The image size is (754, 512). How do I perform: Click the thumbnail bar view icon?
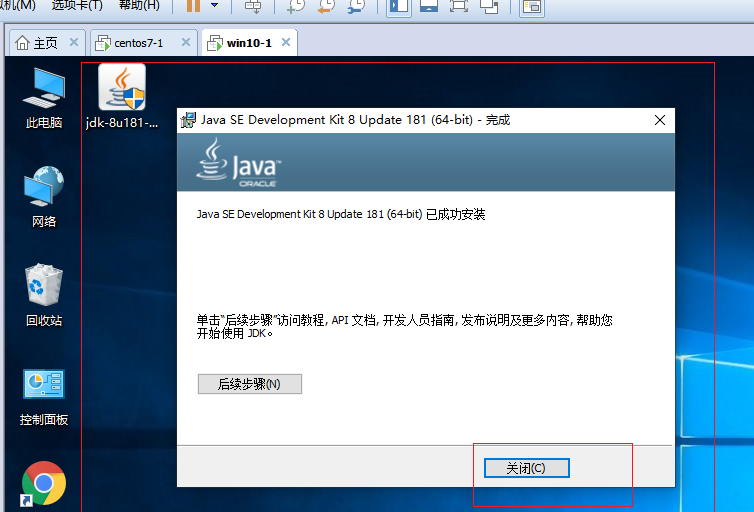[429, 6]
